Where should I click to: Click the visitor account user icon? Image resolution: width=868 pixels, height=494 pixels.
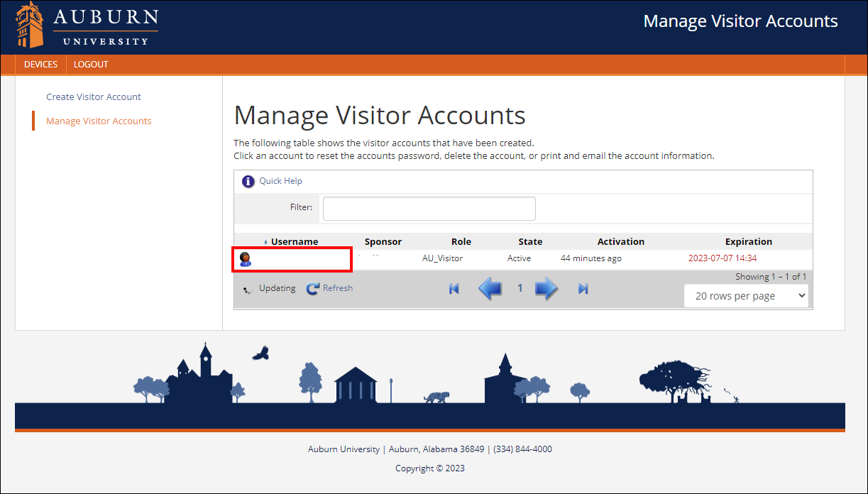(x=246, y=260)
